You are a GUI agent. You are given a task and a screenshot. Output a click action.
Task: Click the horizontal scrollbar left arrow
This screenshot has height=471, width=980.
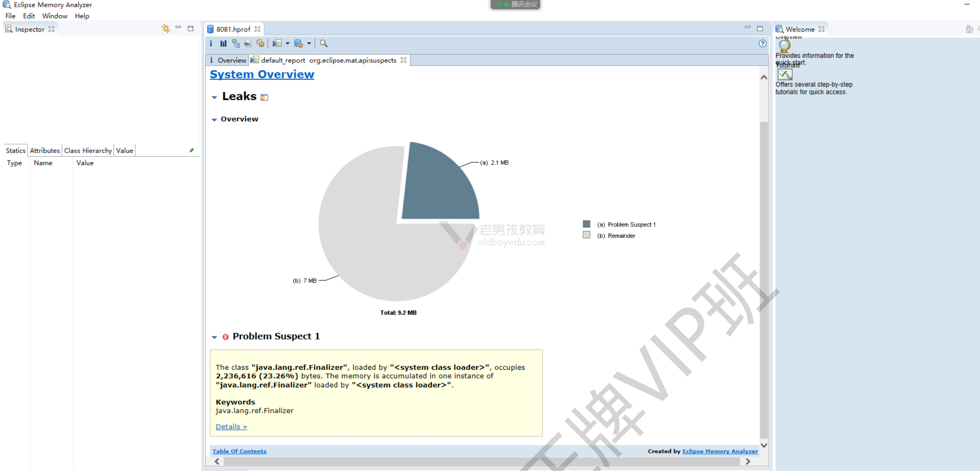click(217, 461)
